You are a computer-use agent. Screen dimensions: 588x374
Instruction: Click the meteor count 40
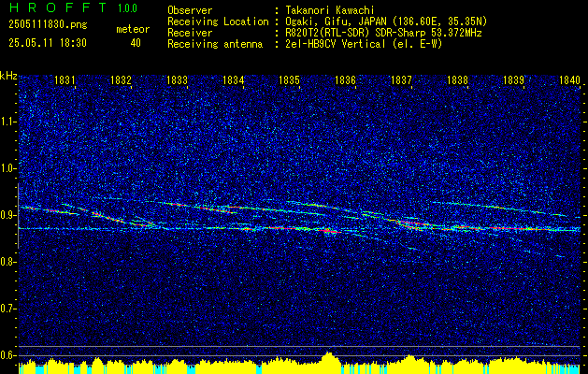coord(136,43)
